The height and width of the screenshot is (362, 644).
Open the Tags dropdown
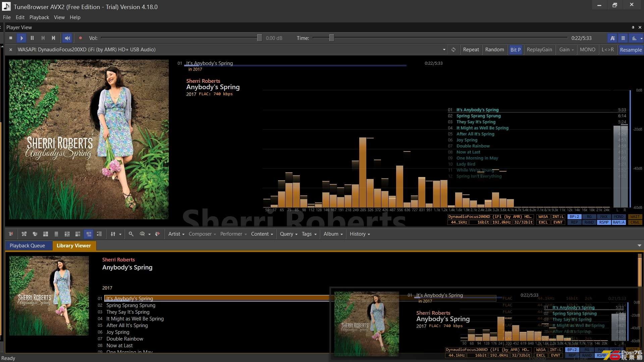[309, 234]
